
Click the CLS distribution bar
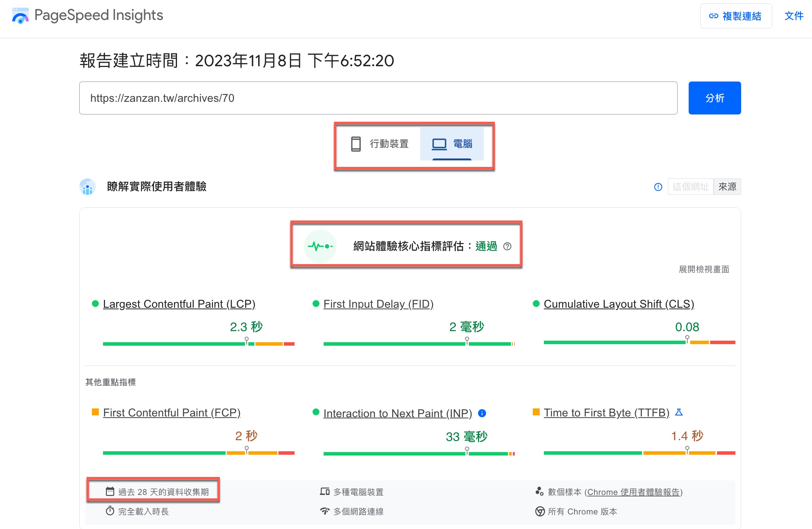639,342
